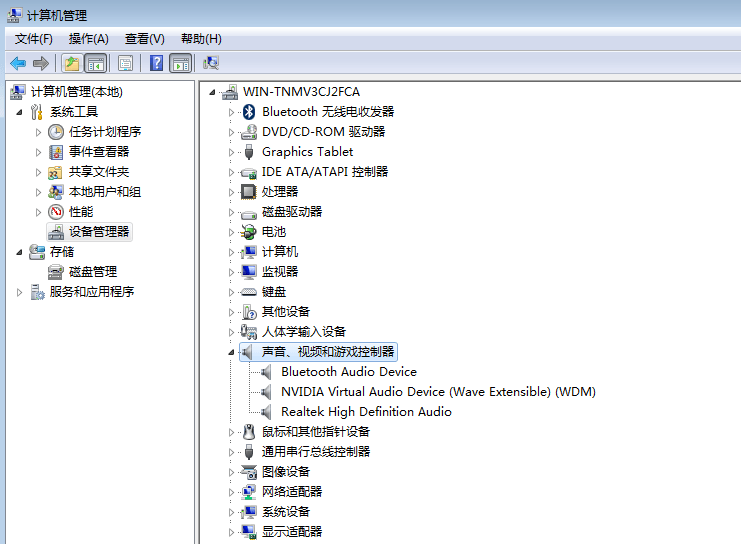The image size is (741, 544).
Task: Click the 共享文件夹 label
Action: click(99, 172)
